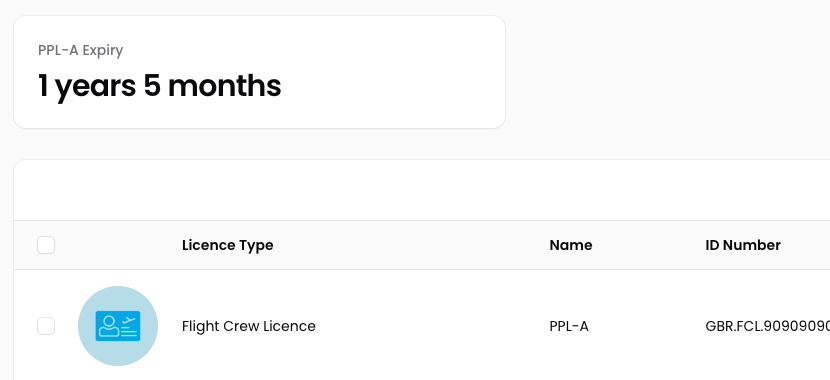Viewport: 830px width, 380px height.
Task: Sort by the Name column header
Action: (571, 245)
